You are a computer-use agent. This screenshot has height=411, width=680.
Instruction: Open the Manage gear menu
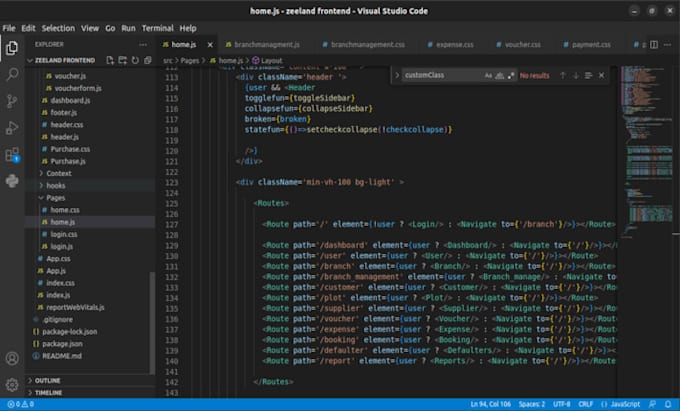tap(12, 385)
